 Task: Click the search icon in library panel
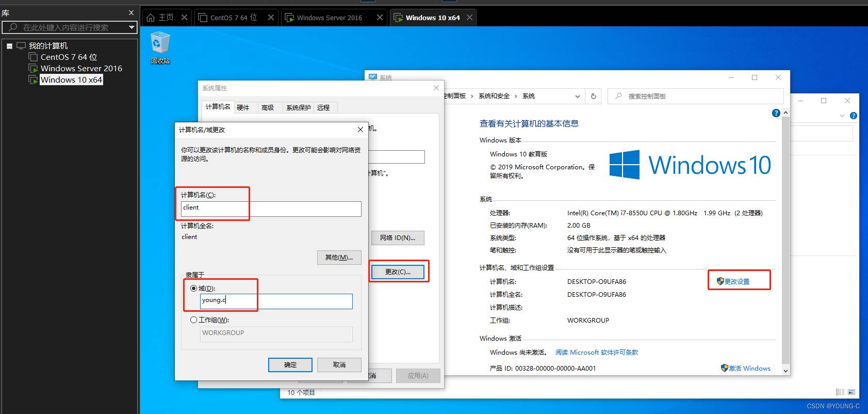point(13,27)
